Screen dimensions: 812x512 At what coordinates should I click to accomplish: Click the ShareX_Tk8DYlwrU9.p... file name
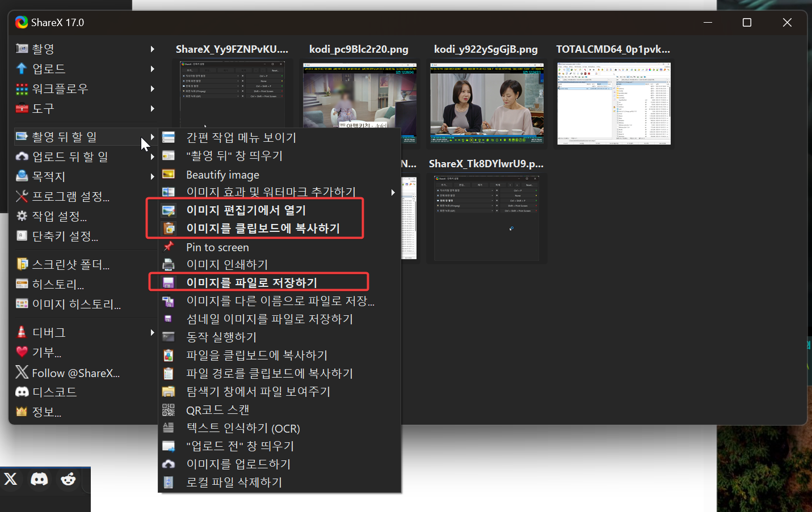(486, 164)
